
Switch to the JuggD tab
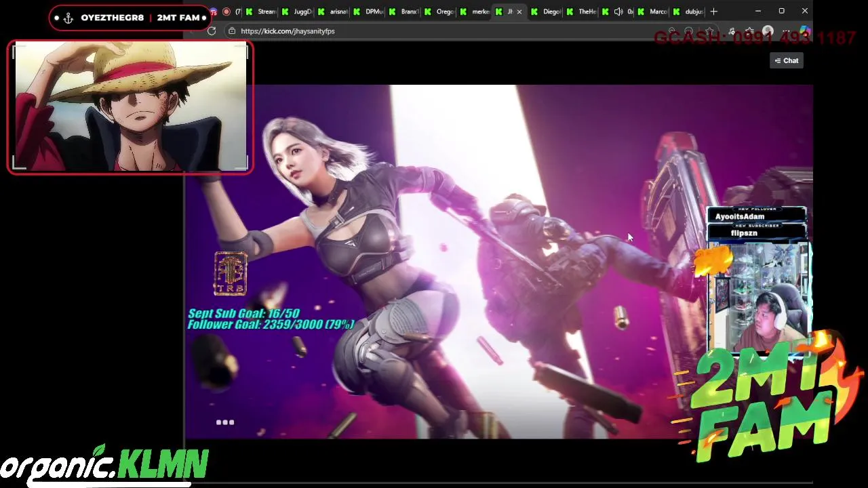click(x=297, y=12)
